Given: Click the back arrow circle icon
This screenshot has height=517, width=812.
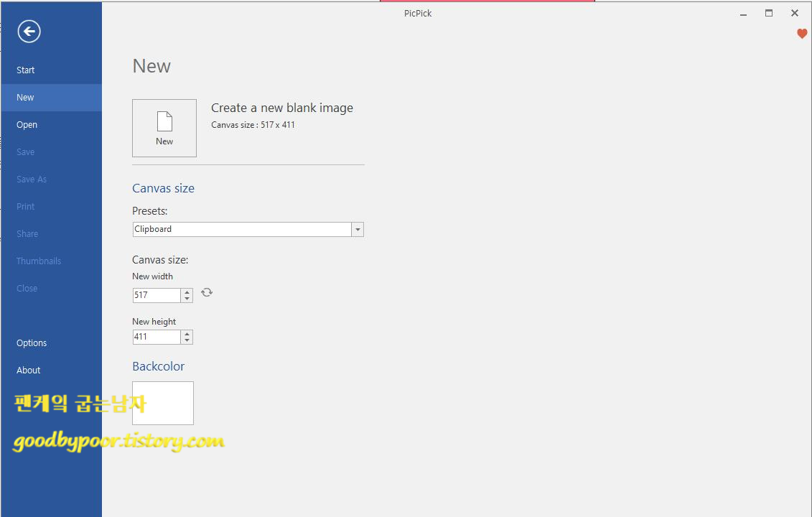Looking at the screenshot, I should tap(29, 32).
